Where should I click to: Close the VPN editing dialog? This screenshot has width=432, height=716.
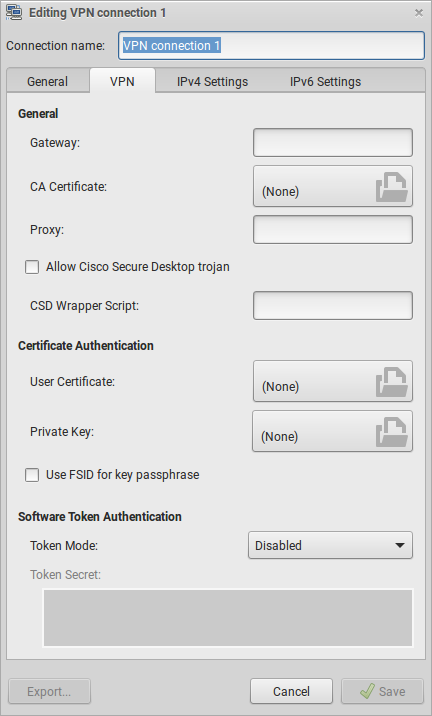point(418,13)
